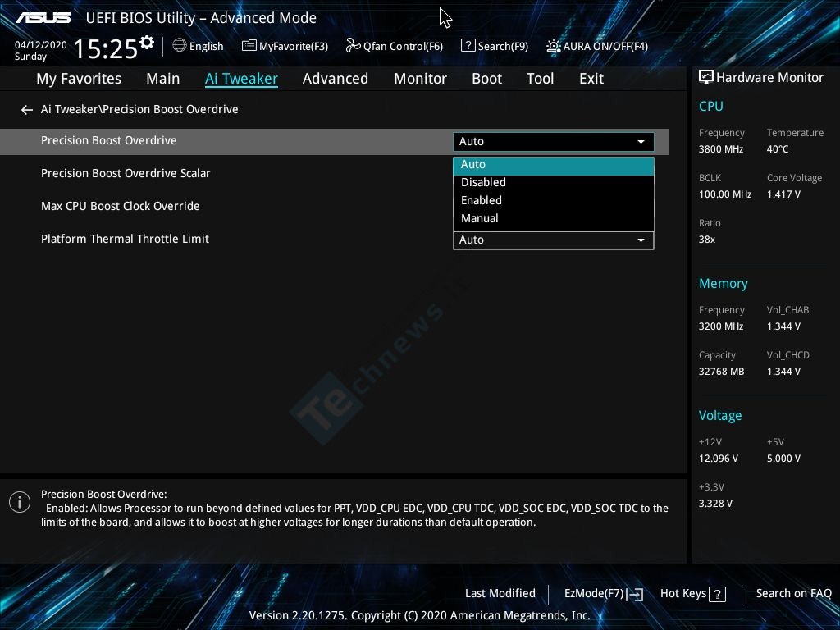Click the AURA light bulb icon
The width and height of the screenshot is (840, 630).
tap(554, 46)
